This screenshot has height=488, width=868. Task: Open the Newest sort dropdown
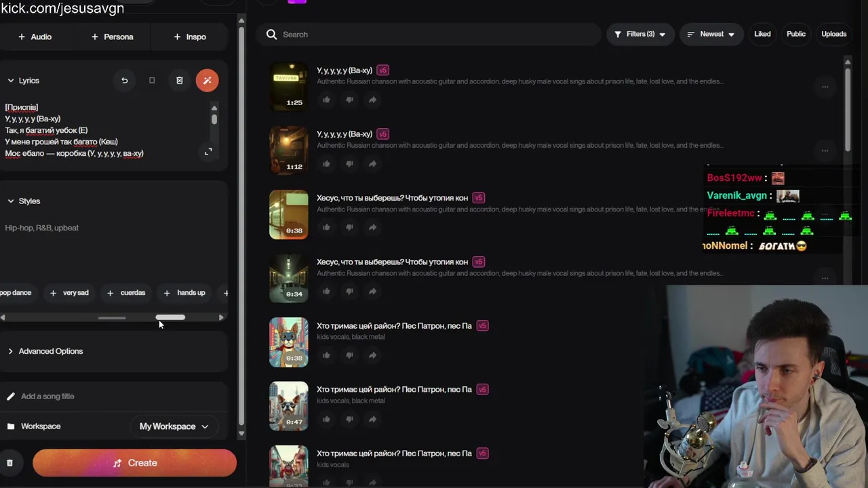click(711, 34)
